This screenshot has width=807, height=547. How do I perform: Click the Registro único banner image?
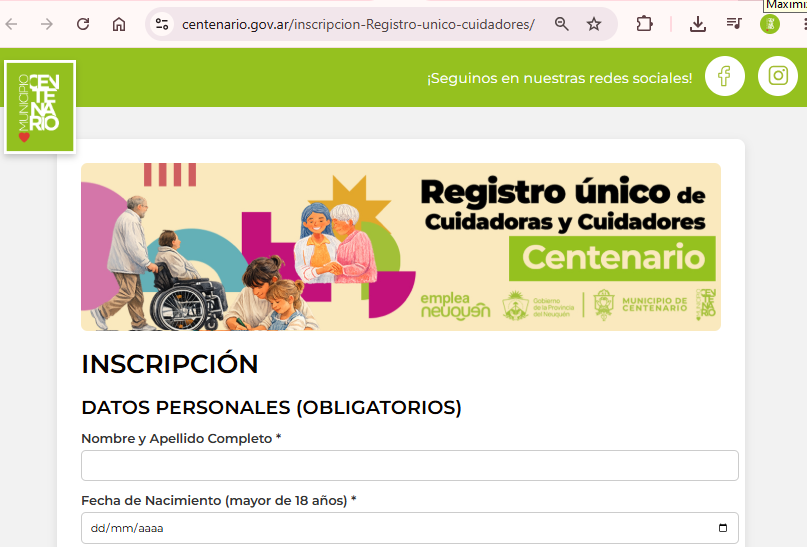(401, 247)
